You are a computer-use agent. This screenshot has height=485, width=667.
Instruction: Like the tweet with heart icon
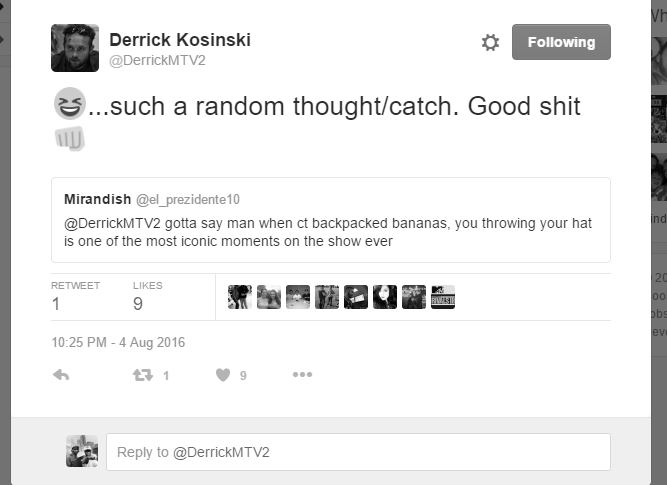[x=223, y=375]
